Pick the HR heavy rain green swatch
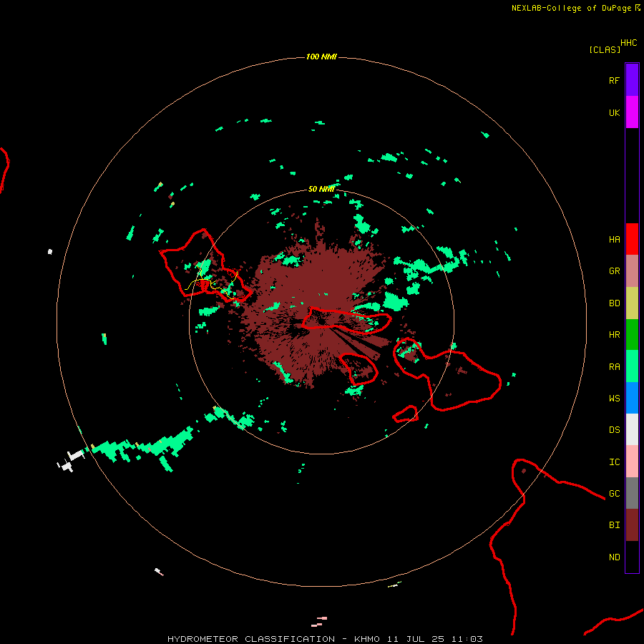This screenshot has height=644, width=644. click(632, 335)
